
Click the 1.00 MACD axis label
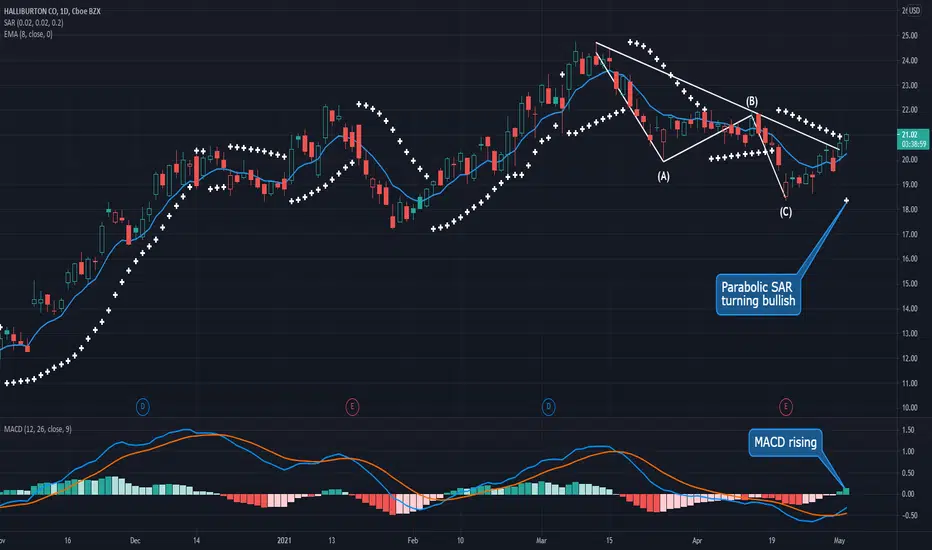[x=908, y=451]
